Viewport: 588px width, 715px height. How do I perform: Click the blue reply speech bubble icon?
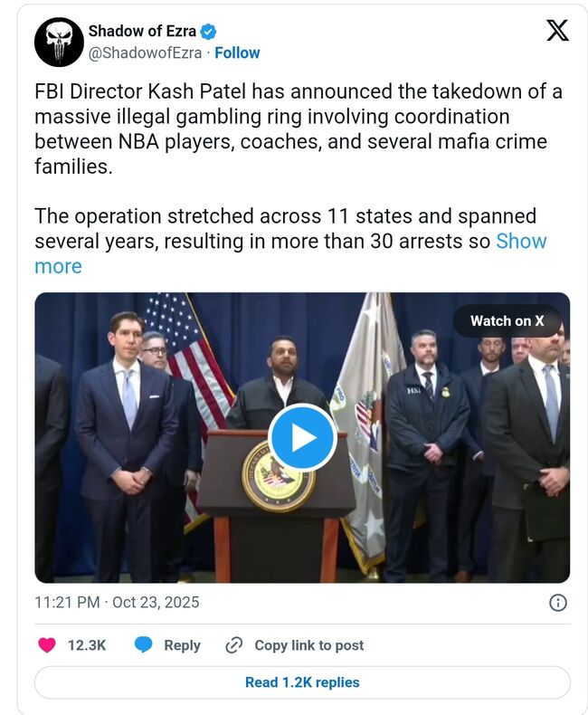(x=144, y=645)
